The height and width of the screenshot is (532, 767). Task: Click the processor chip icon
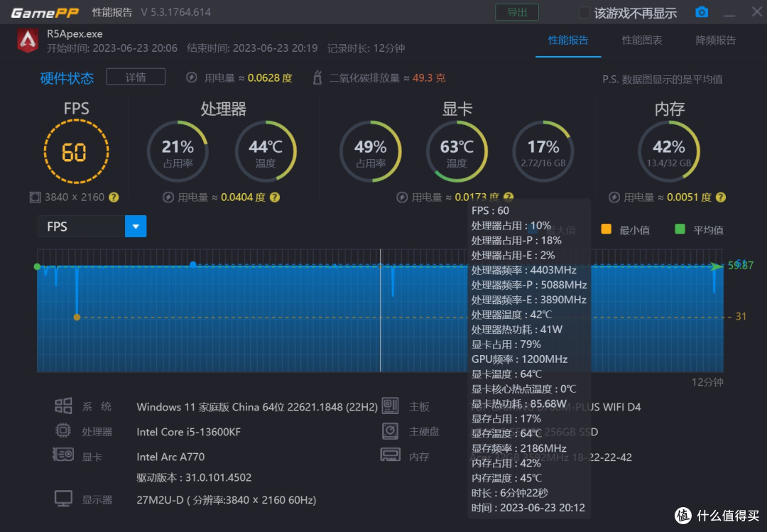point(63,430)
